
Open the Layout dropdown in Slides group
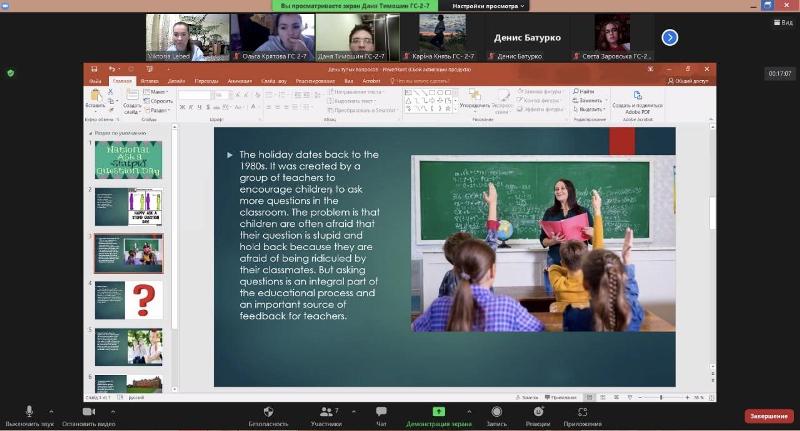(156, 92)
